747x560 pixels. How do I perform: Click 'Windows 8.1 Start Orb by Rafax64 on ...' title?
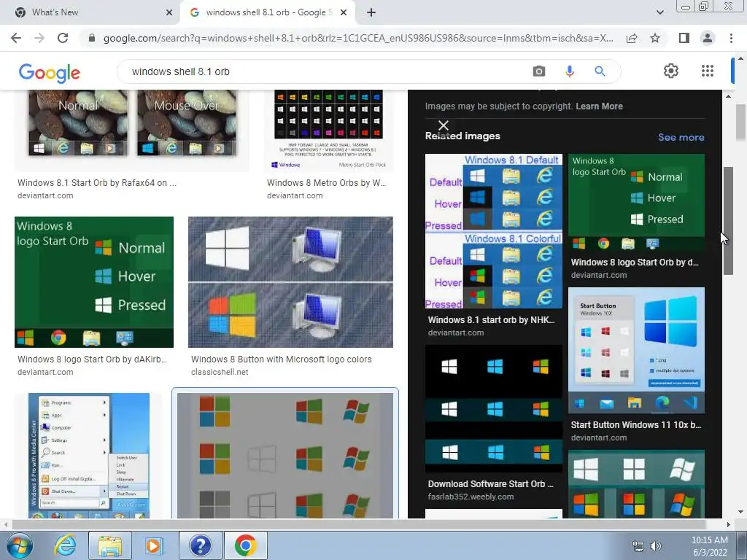point(97,183)
